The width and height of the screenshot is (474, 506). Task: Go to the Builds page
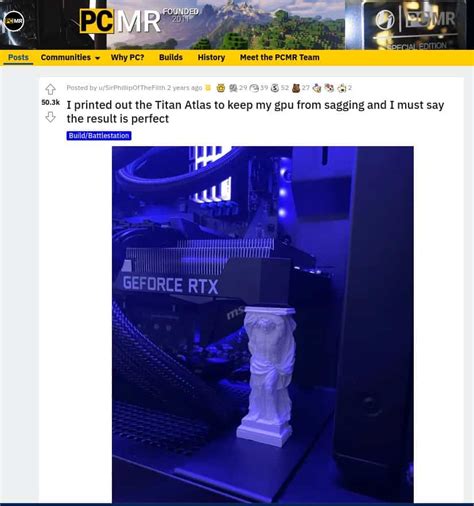[171, 57]
